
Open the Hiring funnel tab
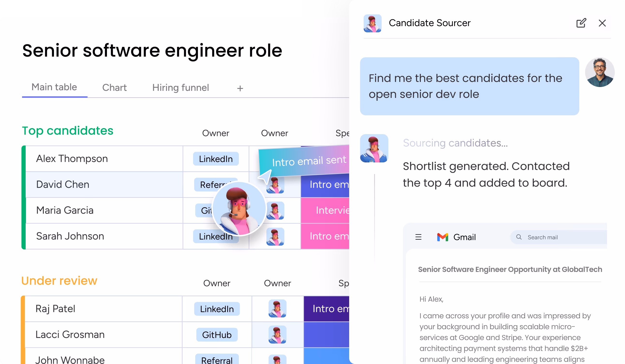click(181, 87)
